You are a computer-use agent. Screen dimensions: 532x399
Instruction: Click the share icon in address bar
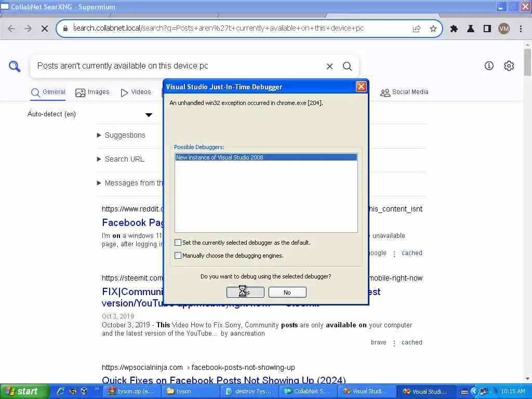point(417,29)
